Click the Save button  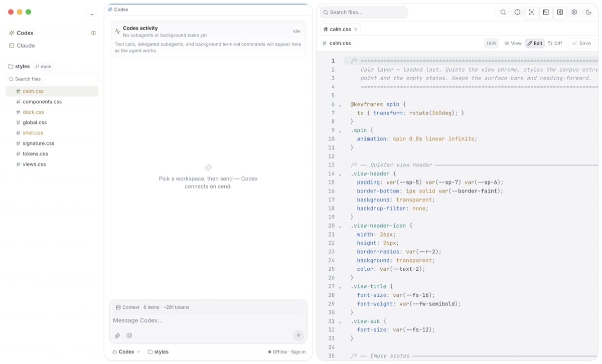point(581,43)
